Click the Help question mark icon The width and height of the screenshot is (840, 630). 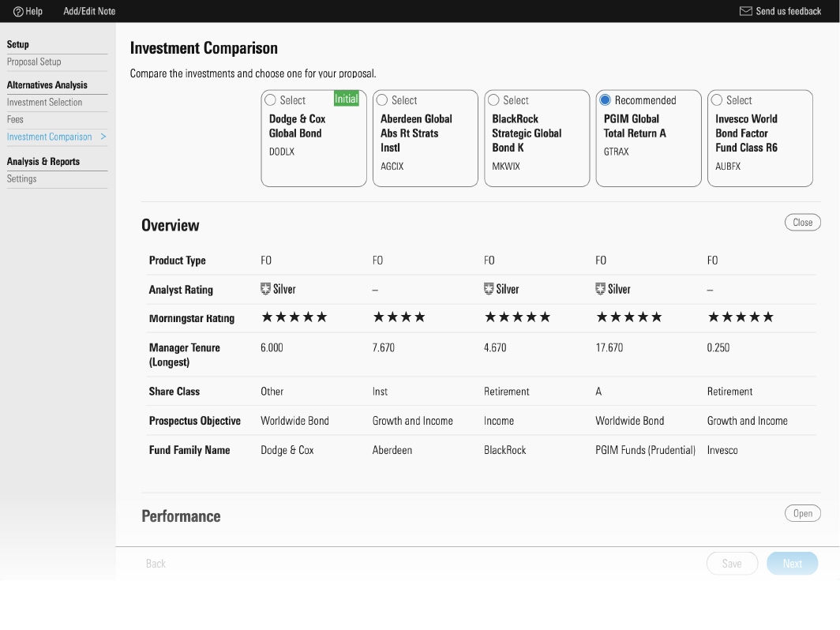(x=18, y=11)
